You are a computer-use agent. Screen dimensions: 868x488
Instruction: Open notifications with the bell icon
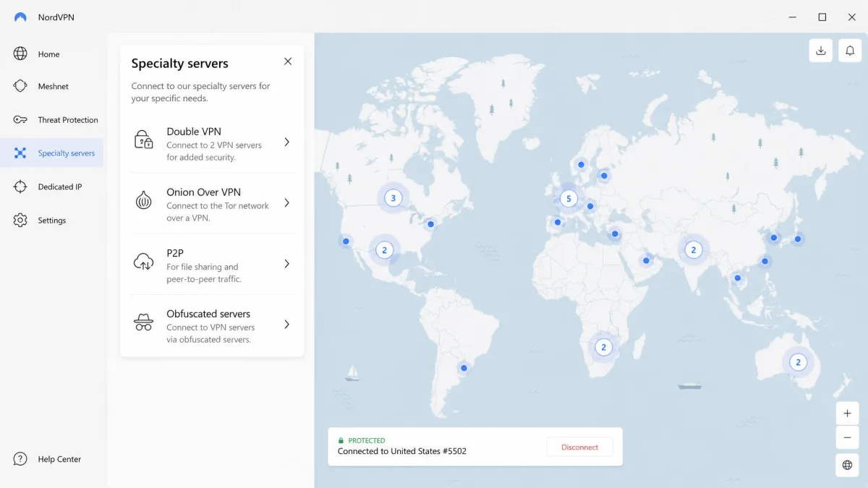[850, 51]
